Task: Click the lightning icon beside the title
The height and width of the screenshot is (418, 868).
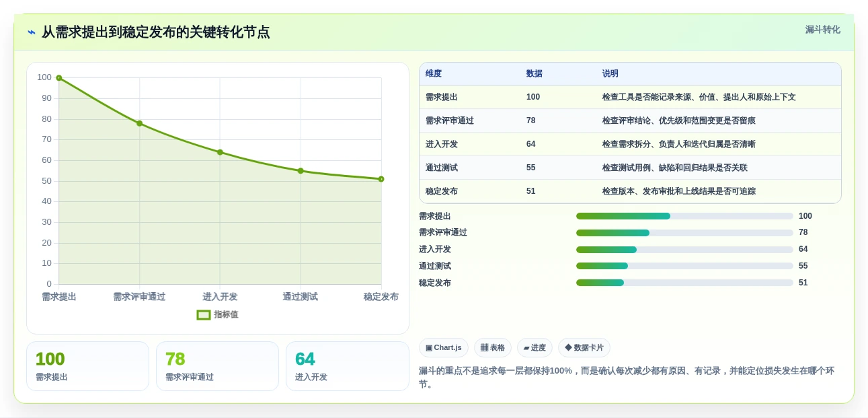Action: point(32,32)
